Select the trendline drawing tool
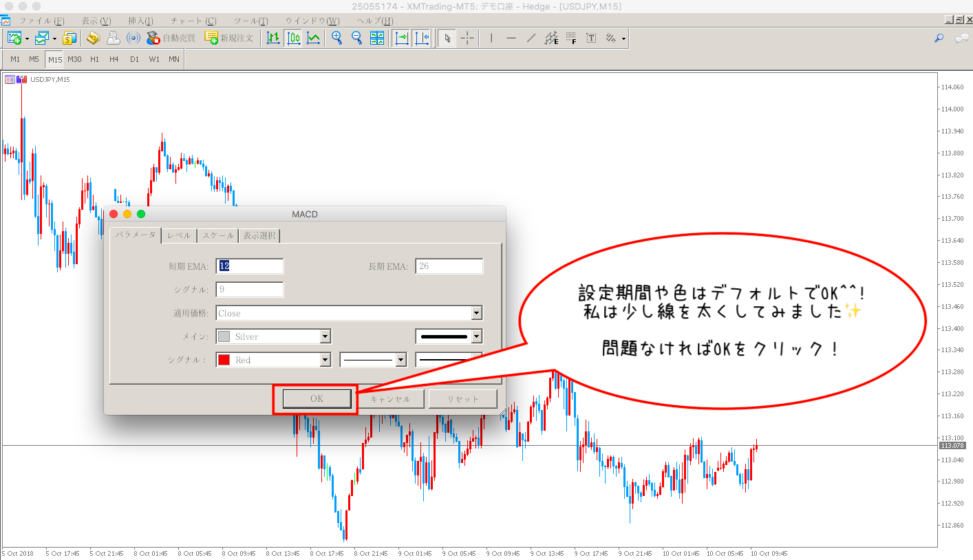Screen dimensions: 973x560 click(x=531, y=38)
